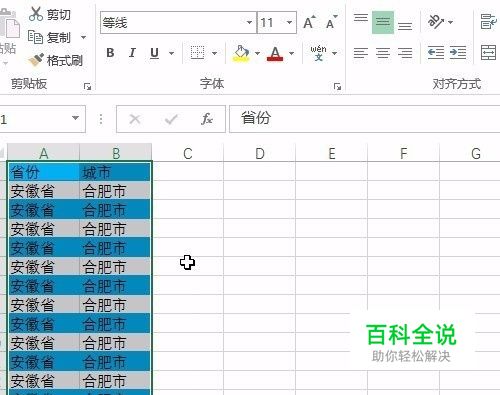This screenshot has height=395, width=500.
Task: Open the Underline style dropdown arrow
Action: coord(171,53)
